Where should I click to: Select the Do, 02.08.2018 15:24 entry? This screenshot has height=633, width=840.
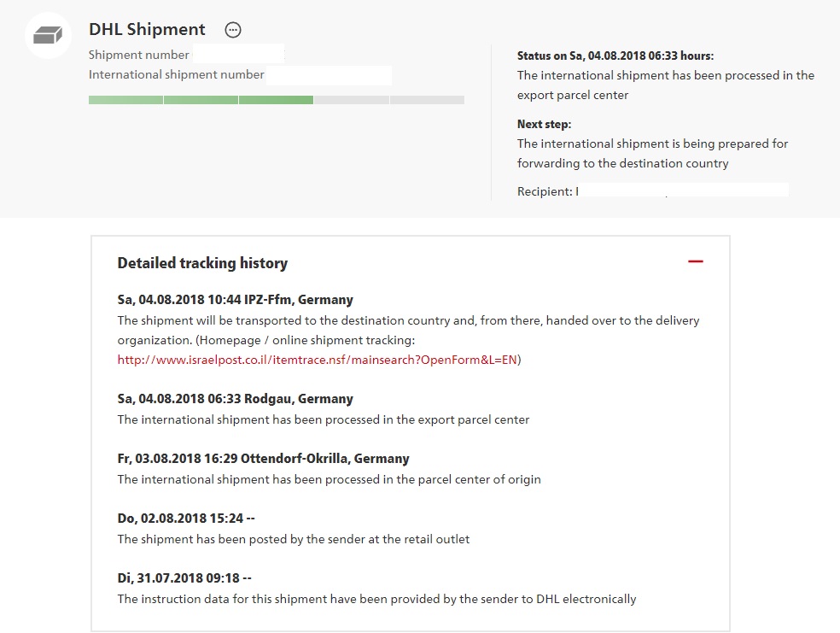(x=186, y=519)
